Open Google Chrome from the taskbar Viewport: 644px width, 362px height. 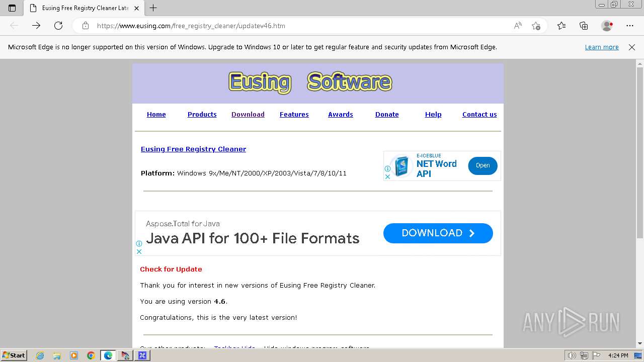[x=91, y=355]
